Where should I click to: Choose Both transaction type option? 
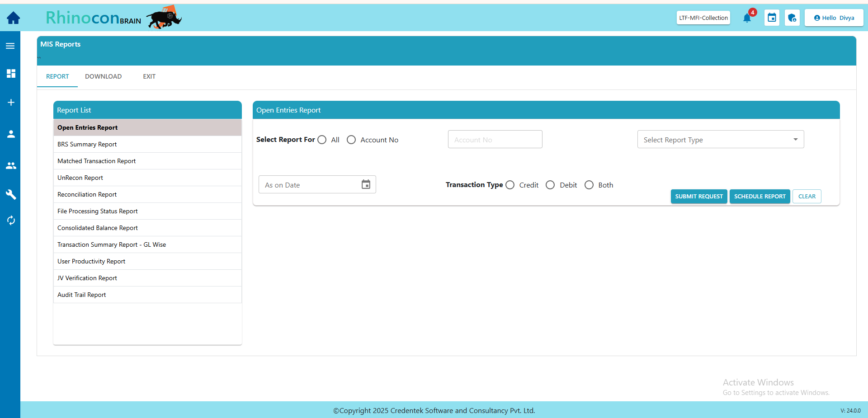589,185
